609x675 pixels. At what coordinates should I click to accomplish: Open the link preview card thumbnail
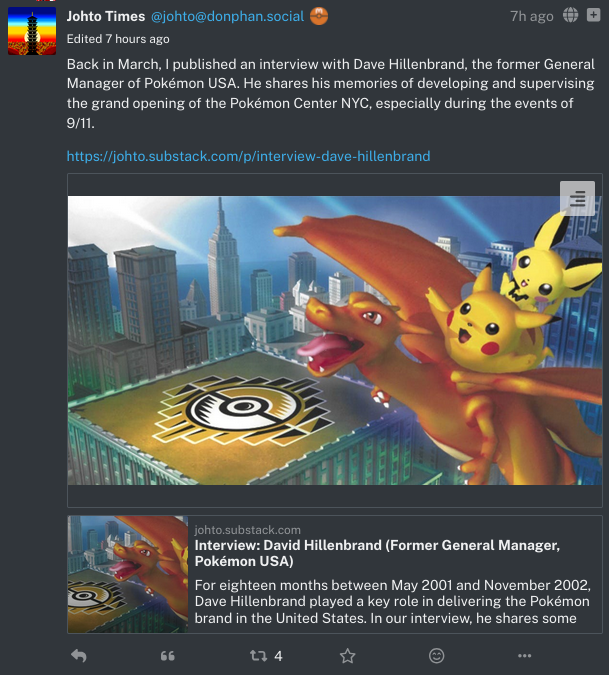tap(128, 574)
